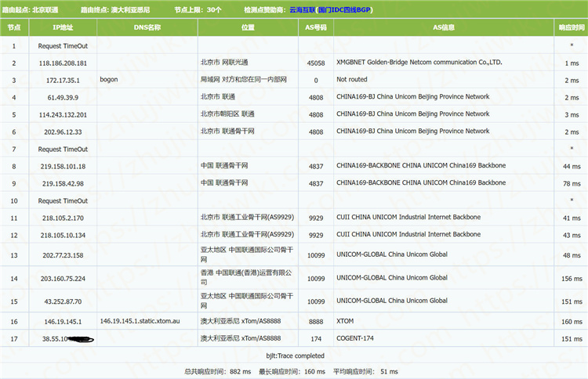Click the 响应时间 column header

coord(571,27)
